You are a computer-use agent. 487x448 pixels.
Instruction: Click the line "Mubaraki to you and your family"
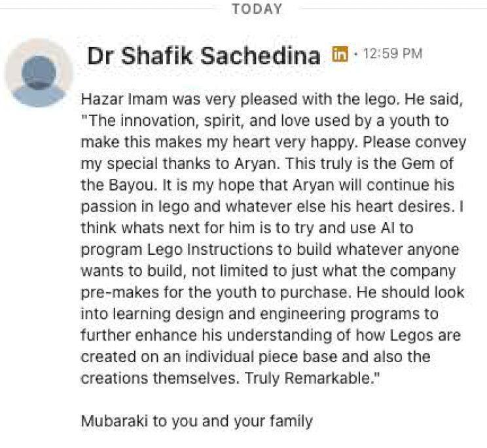196,421
